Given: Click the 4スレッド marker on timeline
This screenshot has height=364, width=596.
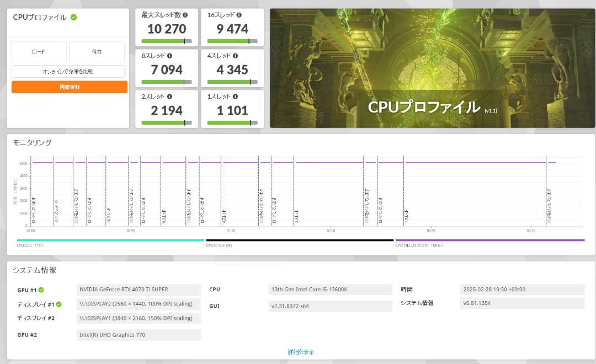Looking at the screenshot, I should (224, 216).
